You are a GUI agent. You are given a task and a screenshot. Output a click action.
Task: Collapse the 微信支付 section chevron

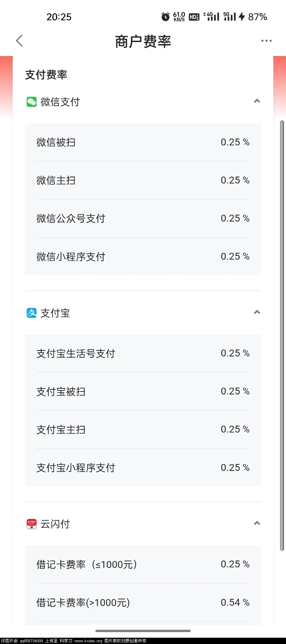257,101
